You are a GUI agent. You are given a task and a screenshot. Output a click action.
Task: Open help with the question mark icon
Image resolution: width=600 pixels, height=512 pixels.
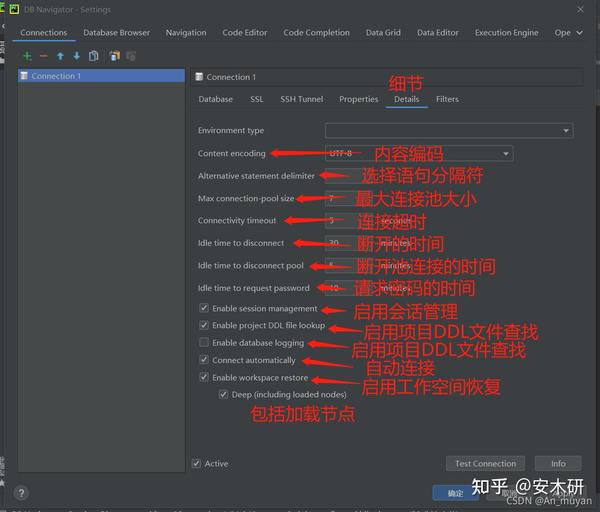point(21,493)
